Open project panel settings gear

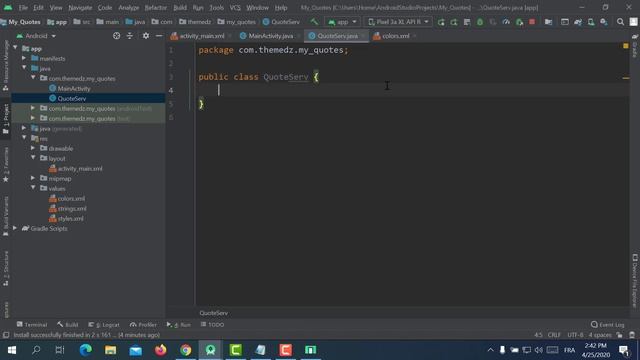pos(146,36)
